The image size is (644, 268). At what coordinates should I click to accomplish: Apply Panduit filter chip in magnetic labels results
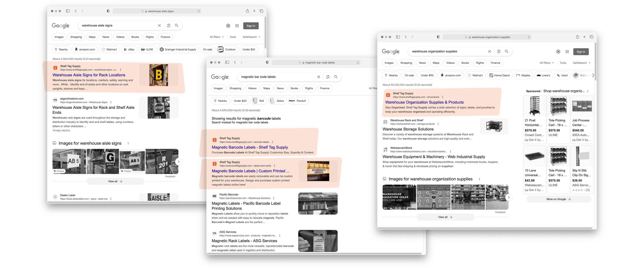pos(298,101)
